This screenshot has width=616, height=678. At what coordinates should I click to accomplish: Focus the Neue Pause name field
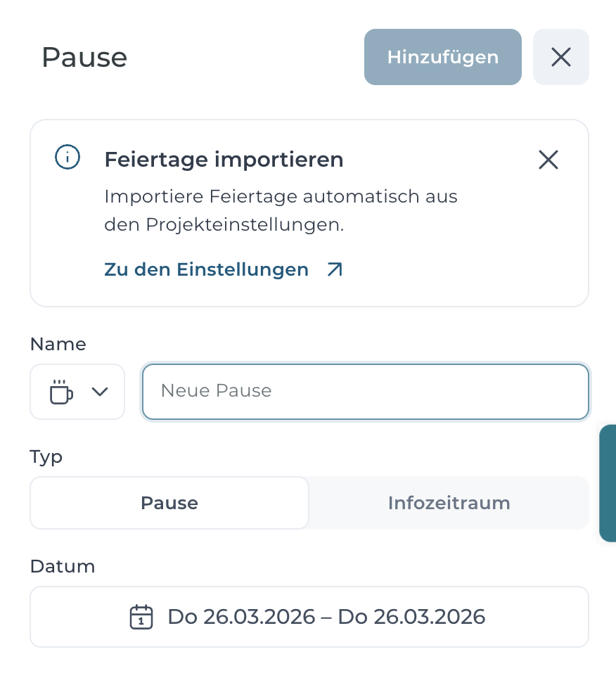click(x=366, y=392)
